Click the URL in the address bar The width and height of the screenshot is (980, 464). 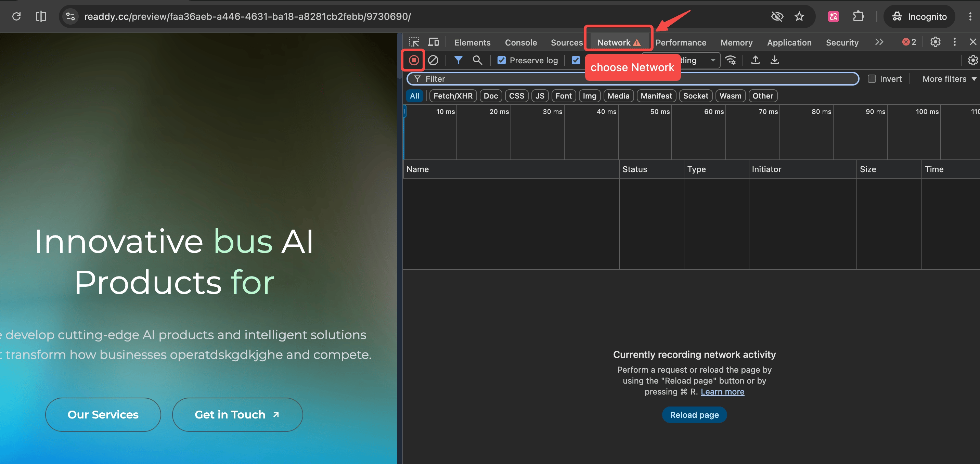[247, 16]
